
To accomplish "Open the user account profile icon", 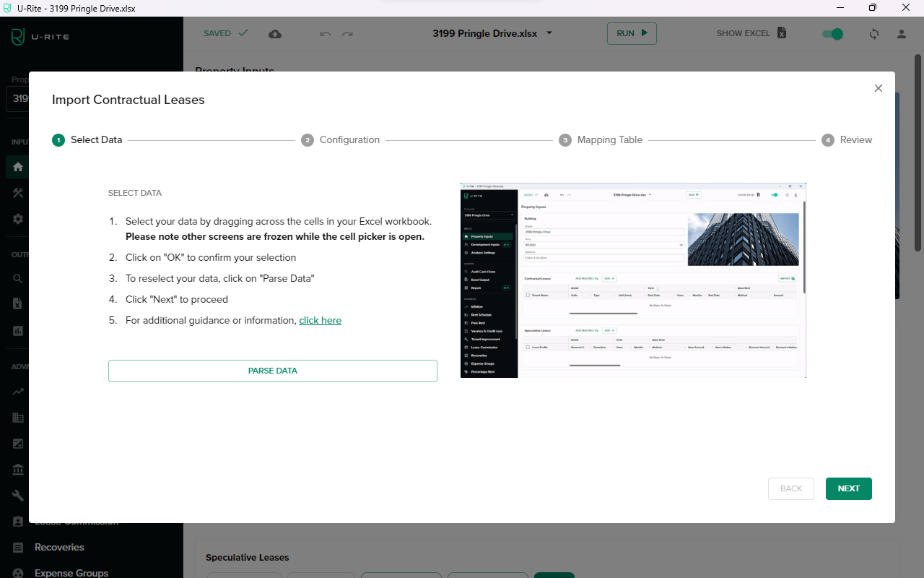I will click(x=901, y=34).
